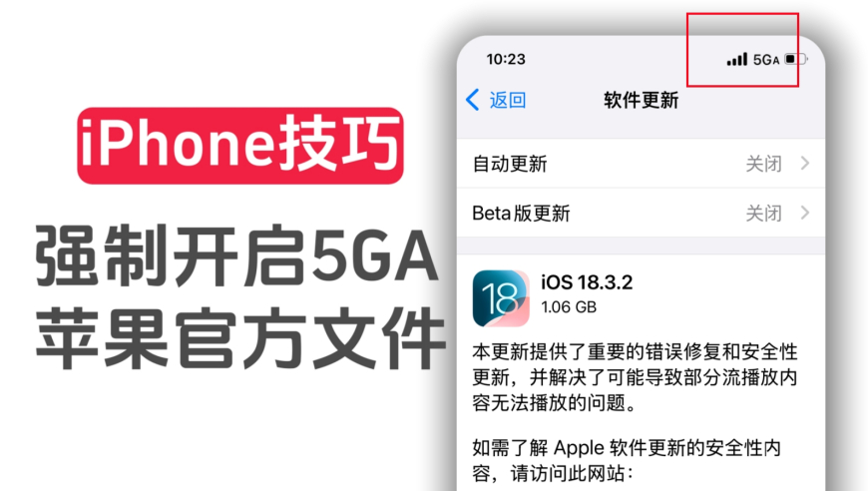Click the 强制开启5GA headline text
The height and width of the screenshot is (491, 868).
pyautogui.click(x=236, y=255)
